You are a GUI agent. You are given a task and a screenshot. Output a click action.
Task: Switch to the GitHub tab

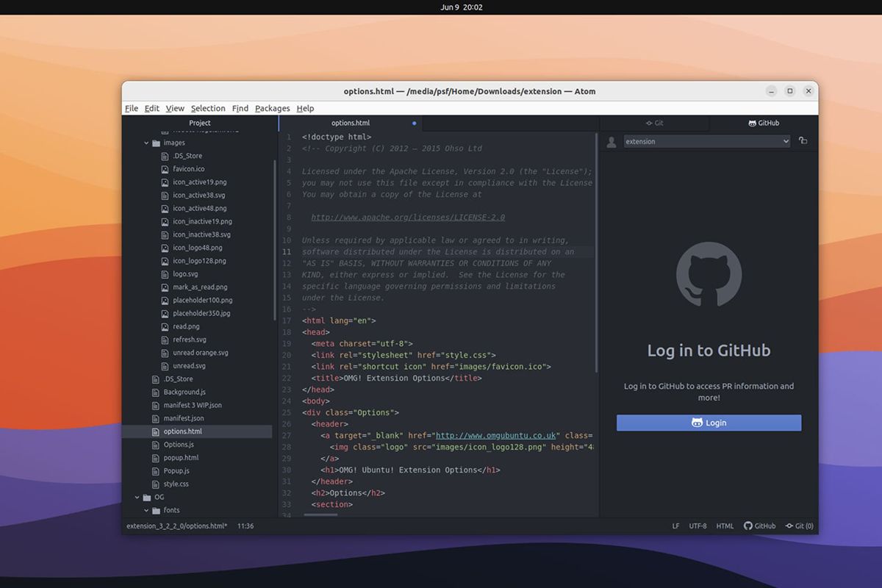coord(764,123)
